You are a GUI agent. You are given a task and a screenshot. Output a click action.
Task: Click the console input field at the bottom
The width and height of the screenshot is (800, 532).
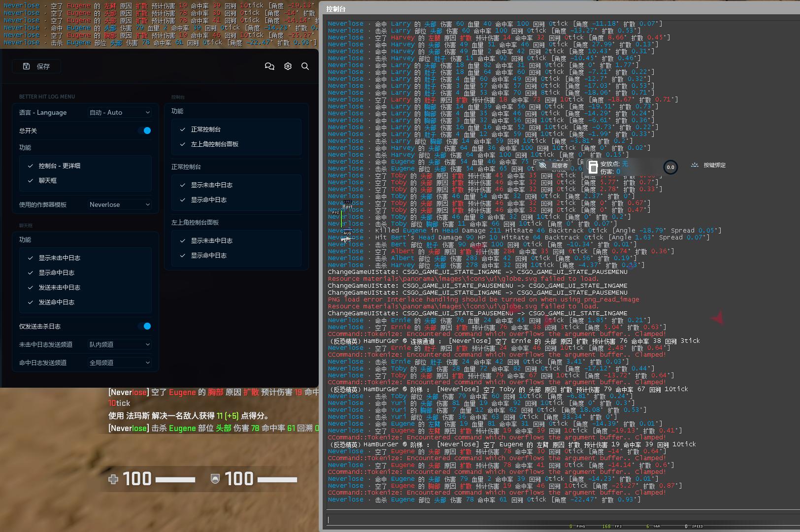point(557,520)
